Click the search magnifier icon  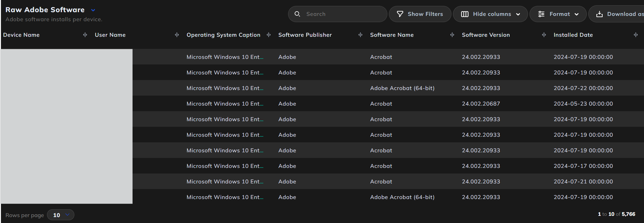[297, 14]
